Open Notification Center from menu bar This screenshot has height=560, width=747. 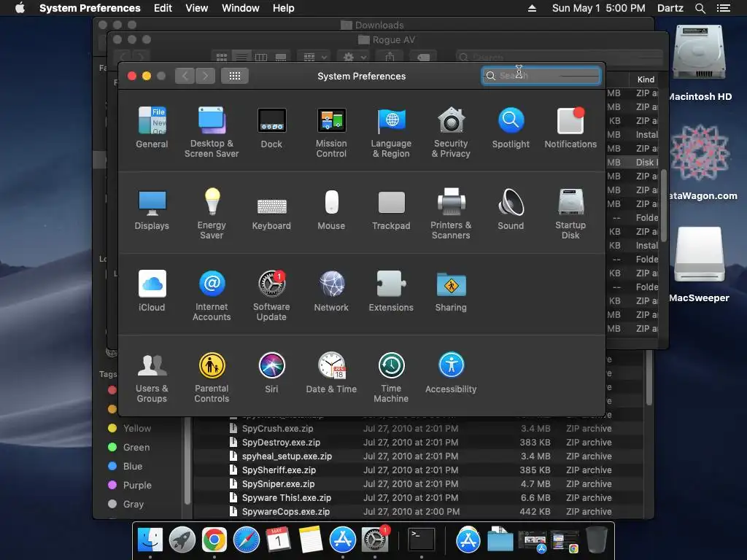tap(724, 8)
